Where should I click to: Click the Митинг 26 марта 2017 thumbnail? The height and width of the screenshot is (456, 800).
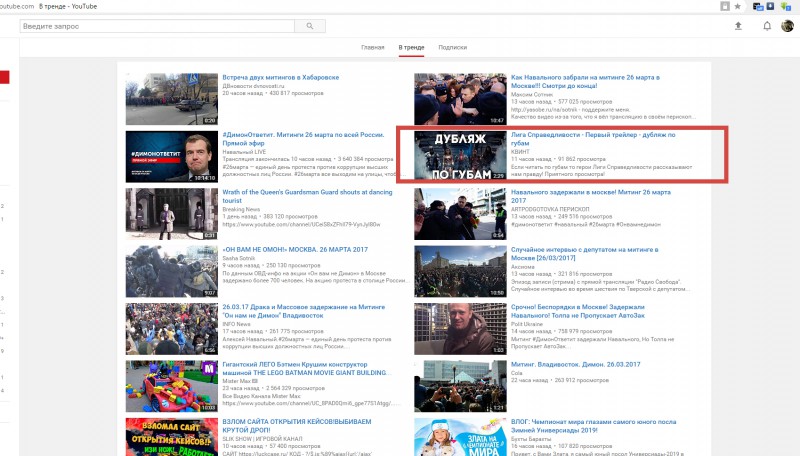460,214
